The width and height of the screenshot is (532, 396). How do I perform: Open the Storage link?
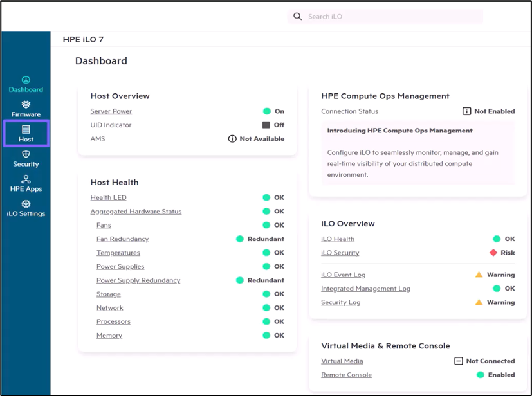(109, 294)
